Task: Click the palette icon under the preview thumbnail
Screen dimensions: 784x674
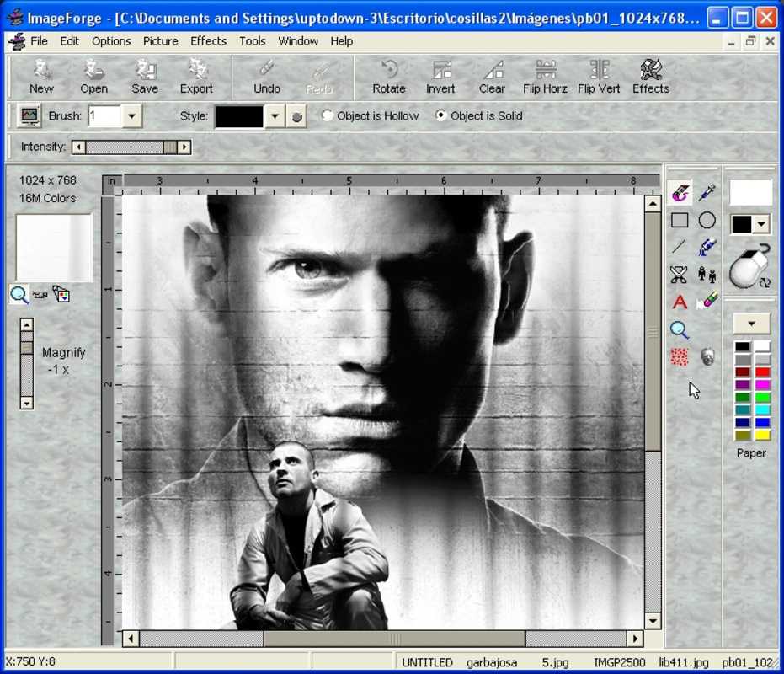Action: (x=61, y=295)
